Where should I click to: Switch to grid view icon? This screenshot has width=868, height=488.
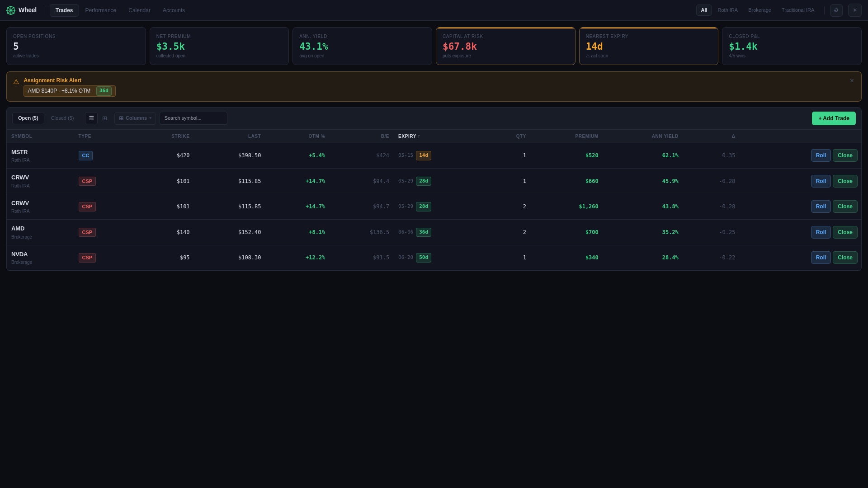point(104,118)
